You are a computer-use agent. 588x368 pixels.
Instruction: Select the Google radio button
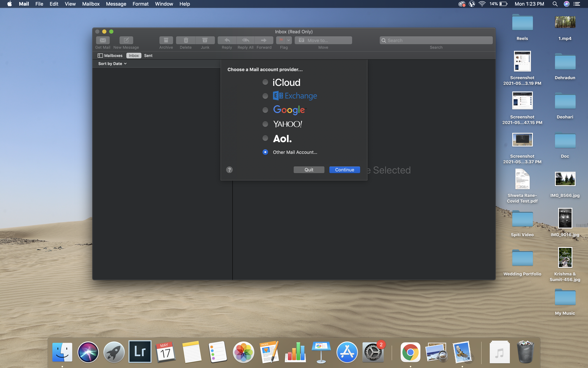[265, 110]
